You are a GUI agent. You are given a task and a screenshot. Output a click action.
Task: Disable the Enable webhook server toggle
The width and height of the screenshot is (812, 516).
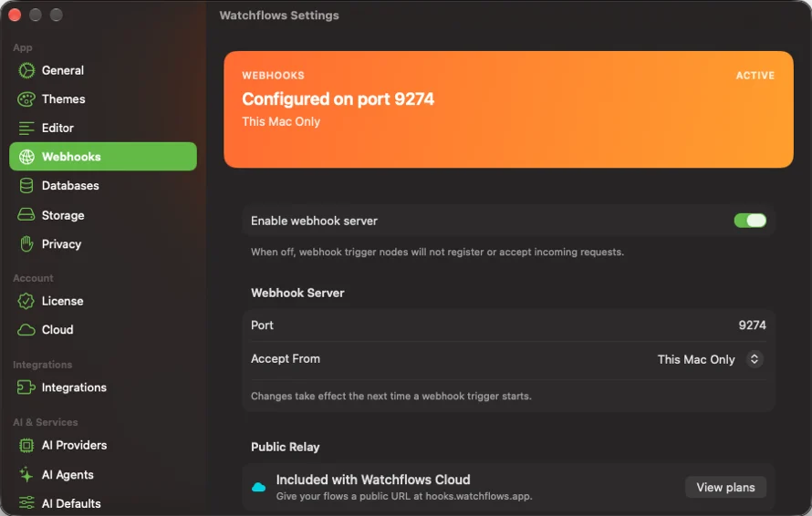750,221
